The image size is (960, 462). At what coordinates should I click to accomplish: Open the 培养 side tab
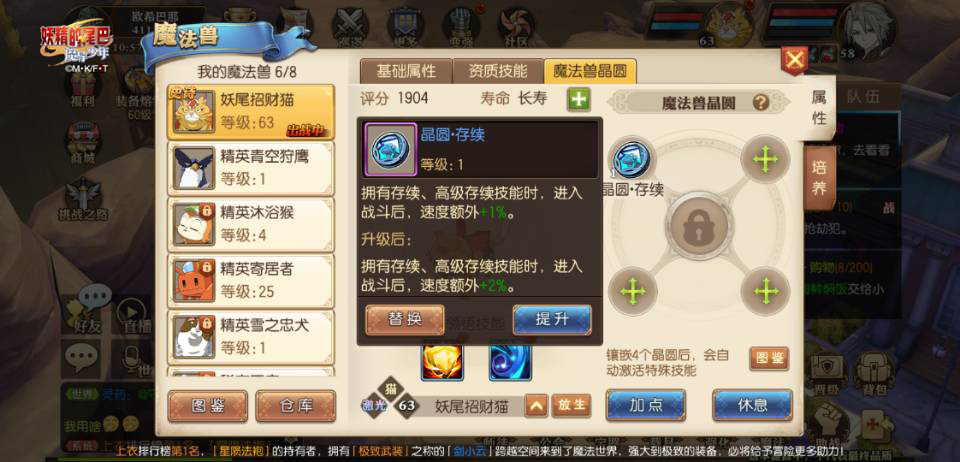pyautogui.click(x=819, y=178)
